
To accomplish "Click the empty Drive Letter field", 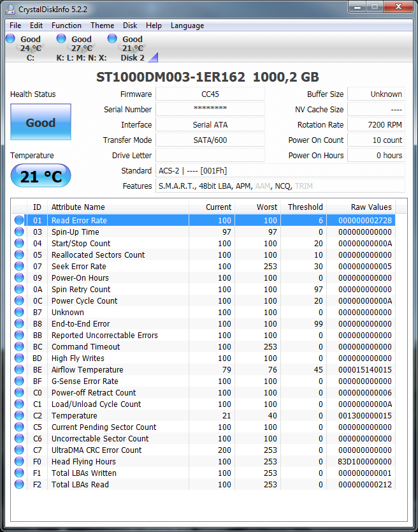I will pyautogui.click(x=210, y=155).
